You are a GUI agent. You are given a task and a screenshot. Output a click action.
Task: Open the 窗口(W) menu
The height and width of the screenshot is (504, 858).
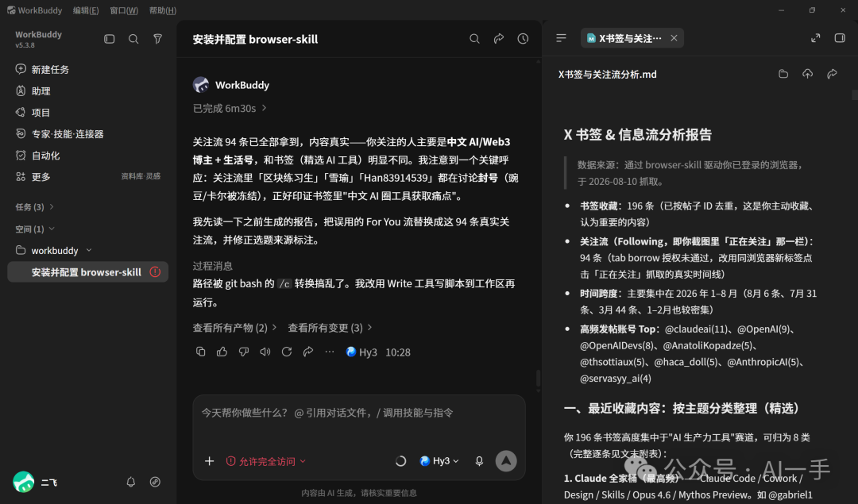tap(124, 10)
